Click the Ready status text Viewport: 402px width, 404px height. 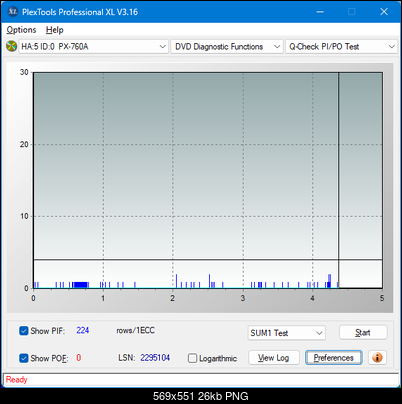click(16, 379)
